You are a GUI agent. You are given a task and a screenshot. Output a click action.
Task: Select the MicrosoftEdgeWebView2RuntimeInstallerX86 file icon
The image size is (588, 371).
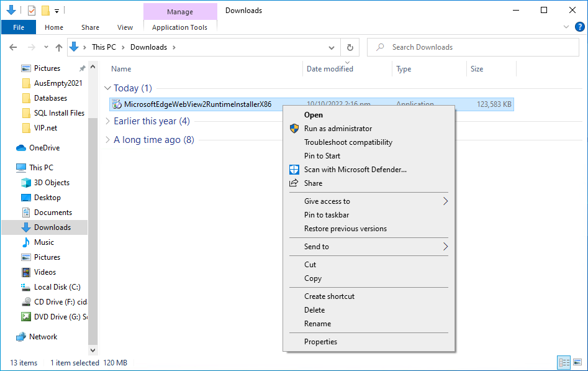tap(117, 104)
